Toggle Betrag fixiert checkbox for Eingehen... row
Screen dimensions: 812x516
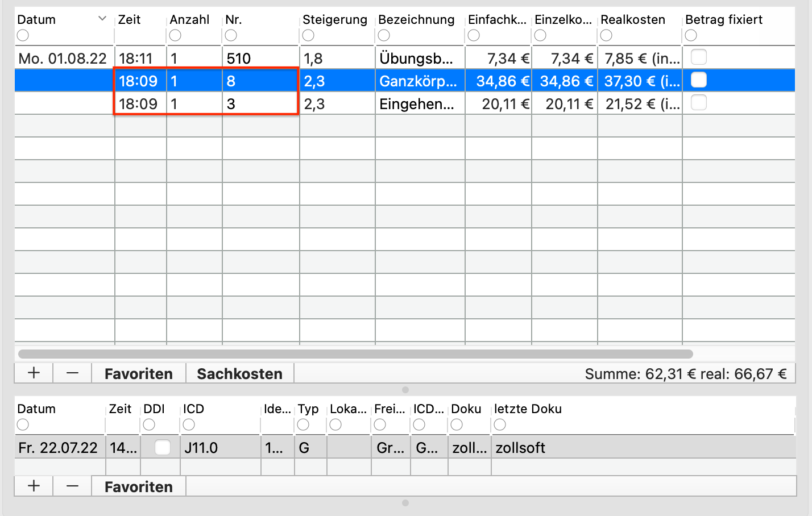tap(699, 102)
